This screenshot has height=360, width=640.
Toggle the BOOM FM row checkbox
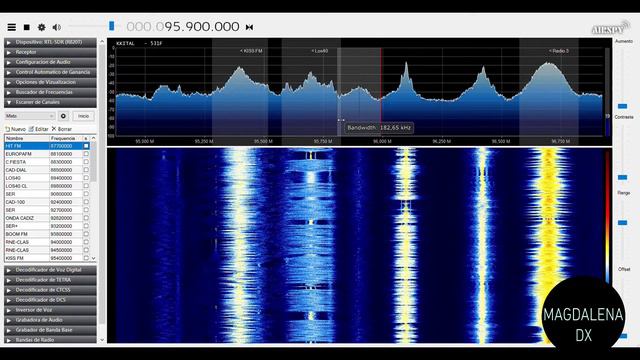click(x=86, y=234)
